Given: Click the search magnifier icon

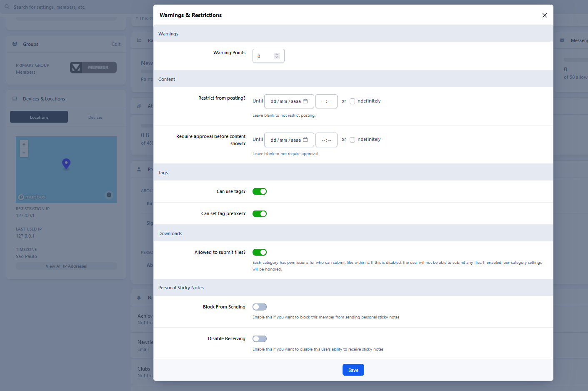Looking at the screenshot, I should click(x=7, y=7).
